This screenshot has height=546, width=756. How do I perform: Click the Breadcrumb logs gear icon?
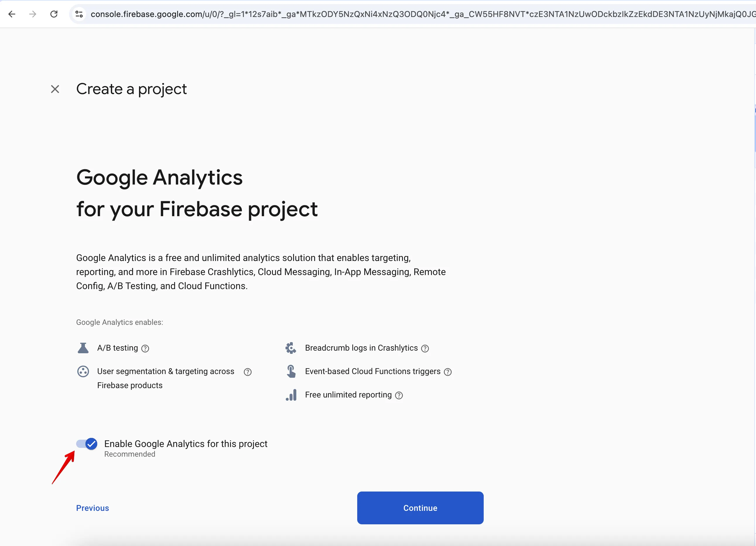pyautogui.click(x=291, y=348)
